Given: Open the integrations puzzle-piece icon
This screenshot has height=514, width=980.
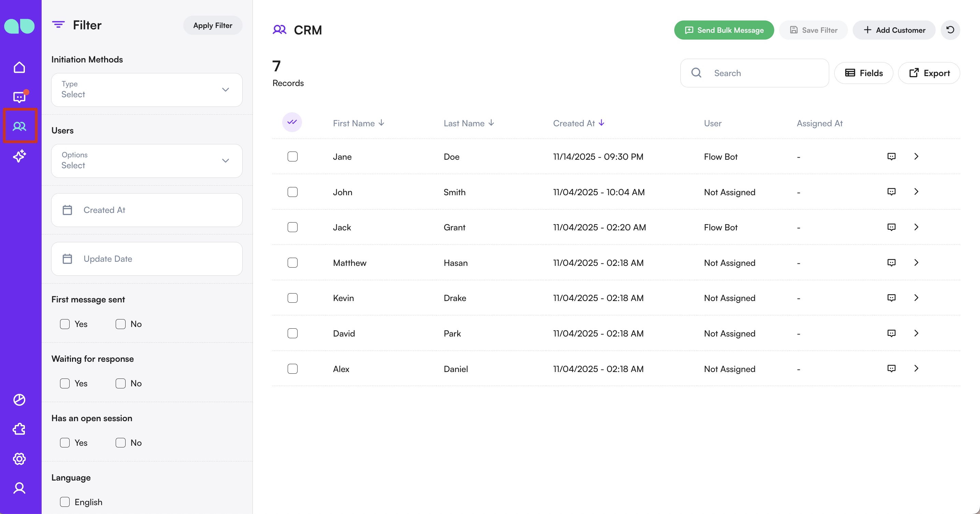Looking at the screenshot, I should [19, 429].
